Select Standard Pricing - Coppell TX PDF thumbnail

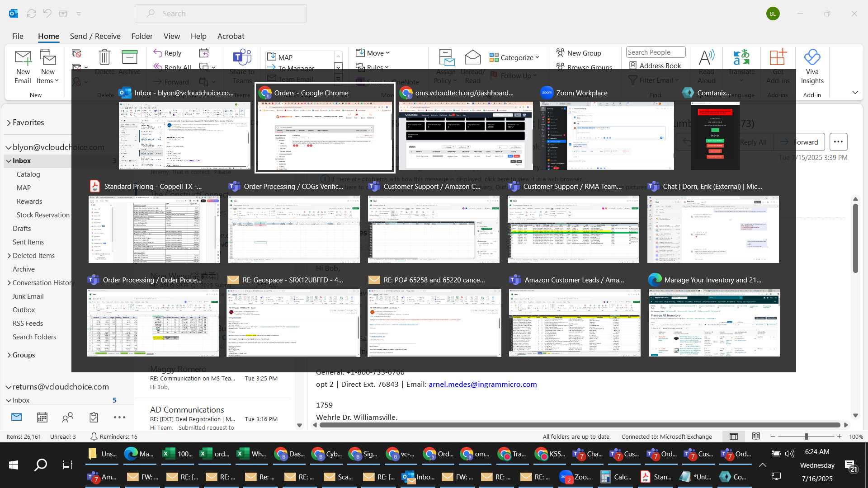[154, 221]
